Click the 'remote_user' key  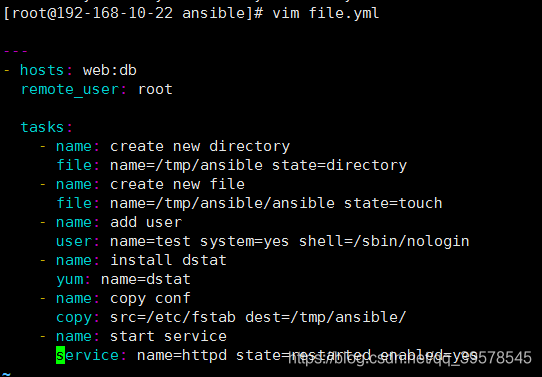[x=70, y=89]
